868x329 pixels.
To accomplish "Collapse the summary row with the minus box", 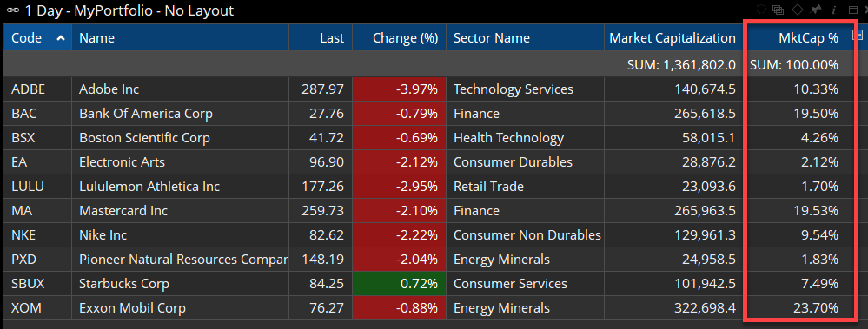I will 858,36.
